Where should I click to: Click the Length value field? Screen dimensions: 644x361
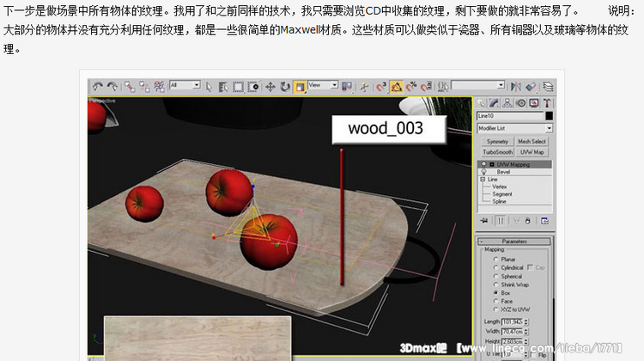coord(512,322)
